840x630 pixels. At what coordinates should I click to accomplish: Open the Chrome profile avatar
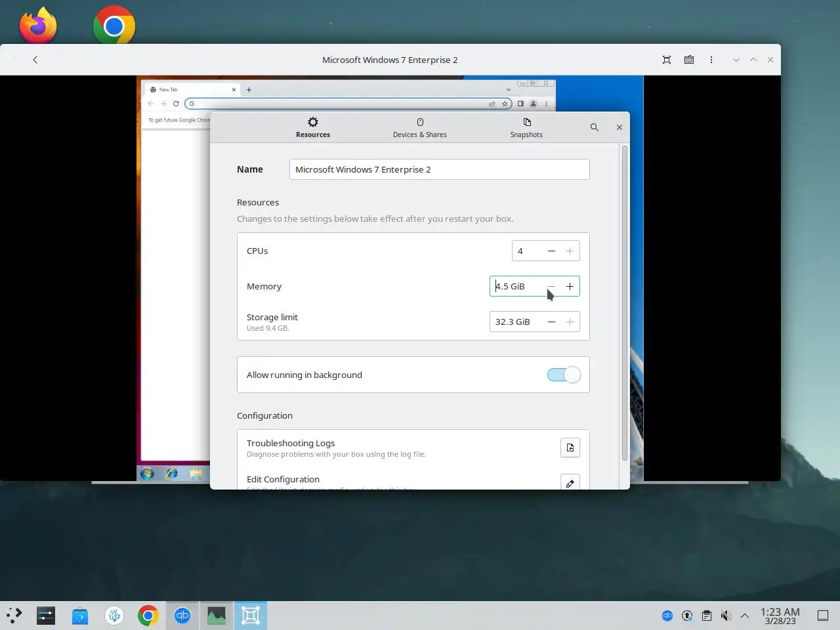tap(533, 104)
